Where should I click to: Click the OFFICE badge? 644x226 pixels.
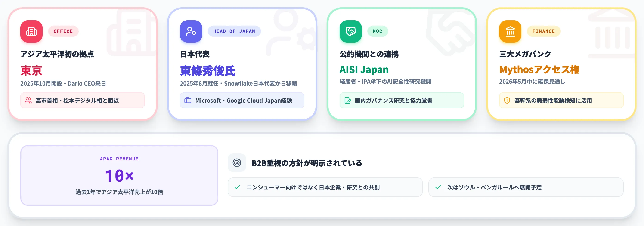pyautogui.click(x=63, y=31)
